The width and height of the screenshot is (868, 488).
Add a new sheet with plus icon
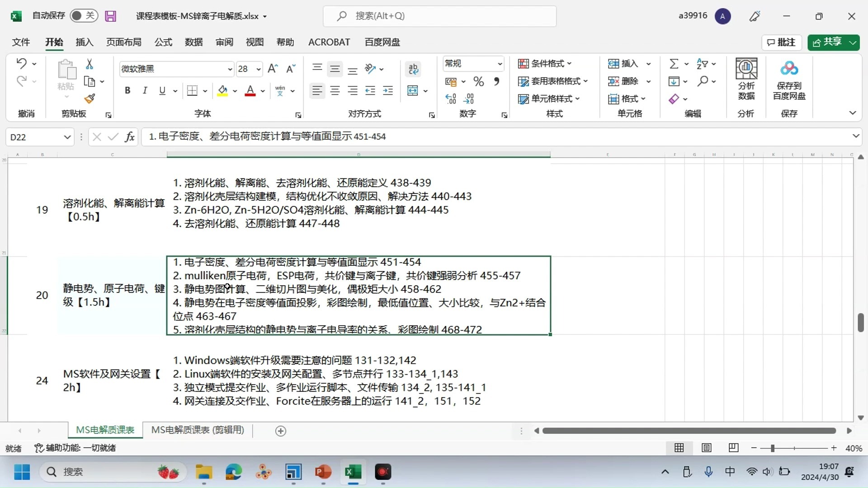coord(281,431)
